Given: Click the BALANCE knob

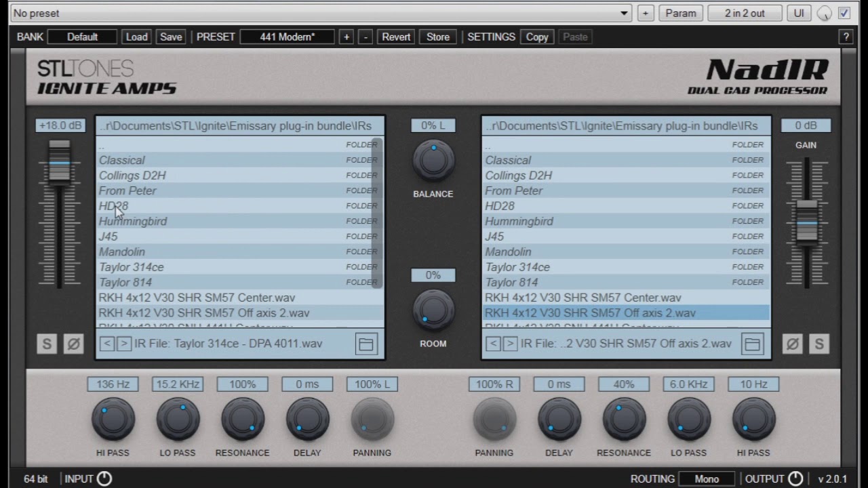Looking at the screenshot, I should 433,161.
